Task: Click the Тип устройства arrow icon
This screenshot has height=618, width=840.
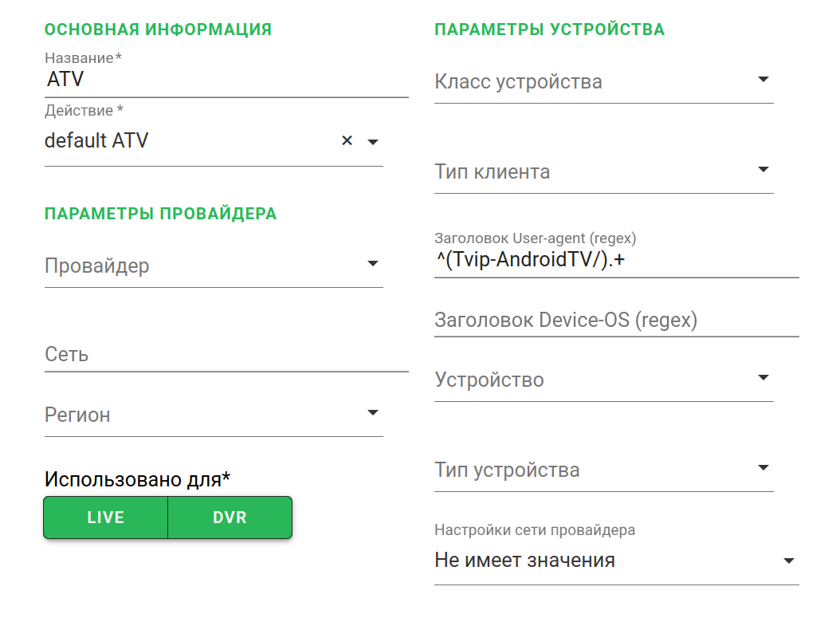Action: pos(763,467)
